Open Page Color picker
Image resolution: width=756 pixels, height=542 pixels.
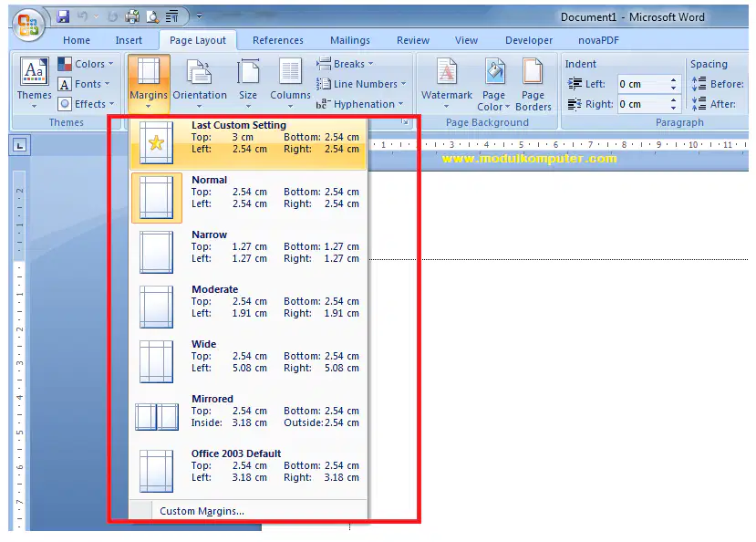click(493, 84)
